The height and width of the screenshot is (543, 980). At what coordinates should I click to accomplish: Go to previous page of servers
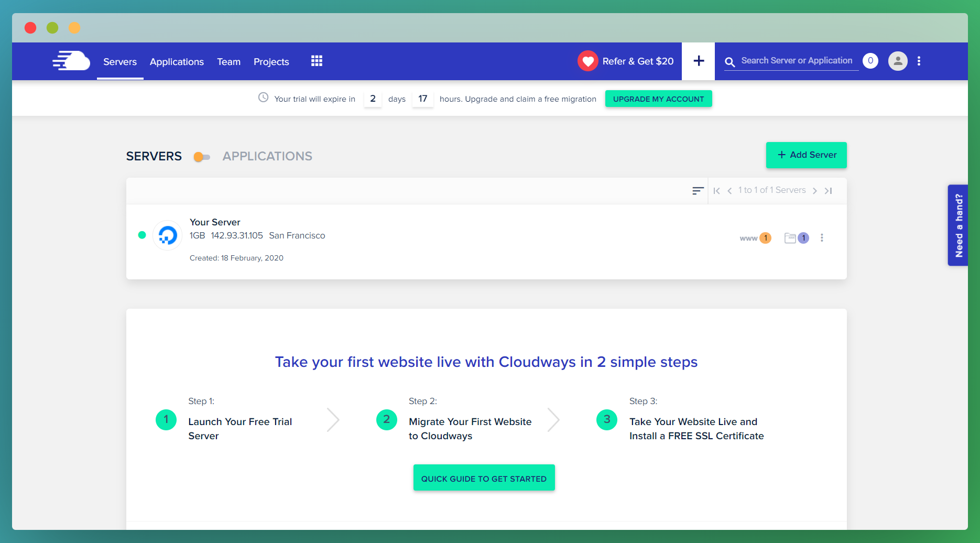coord(729,191)
